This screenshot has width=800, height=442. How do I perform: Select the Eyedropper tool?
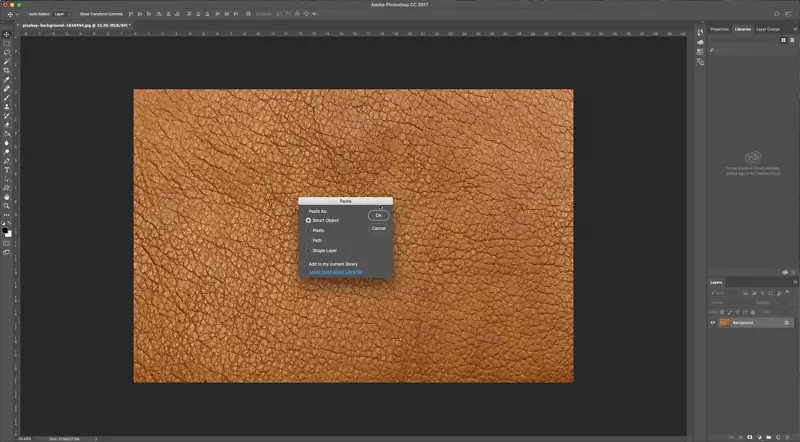[x=7, y=80]
